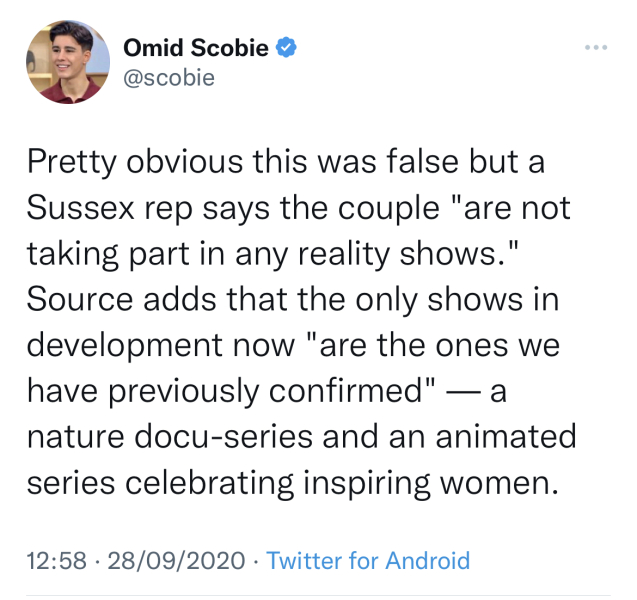Click the Twitter for Android source link
The height and width of the screenshot is (600, 637).
368,560
